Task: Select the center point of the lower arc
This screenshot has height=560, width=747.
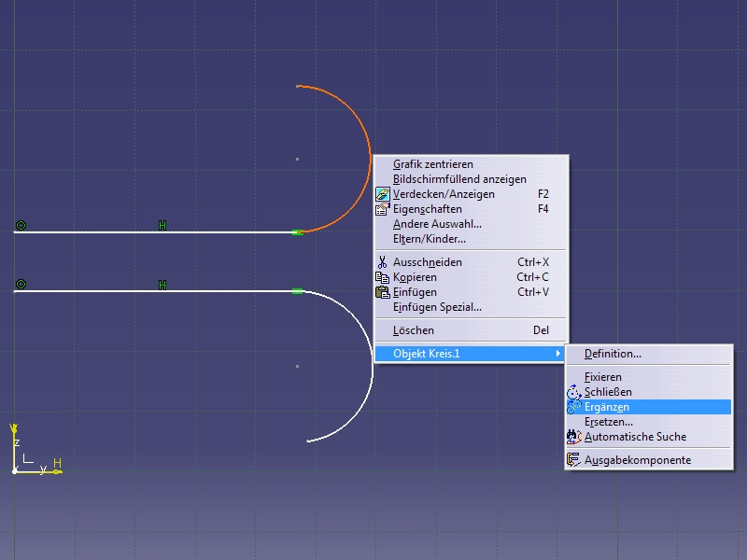Action: (297, 366)
